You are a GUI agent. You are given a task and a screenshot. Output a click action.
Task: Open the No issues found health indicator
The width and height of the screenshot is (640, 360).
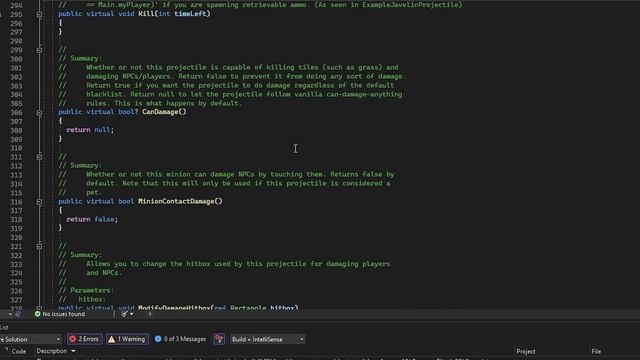[x=60, y=314]
